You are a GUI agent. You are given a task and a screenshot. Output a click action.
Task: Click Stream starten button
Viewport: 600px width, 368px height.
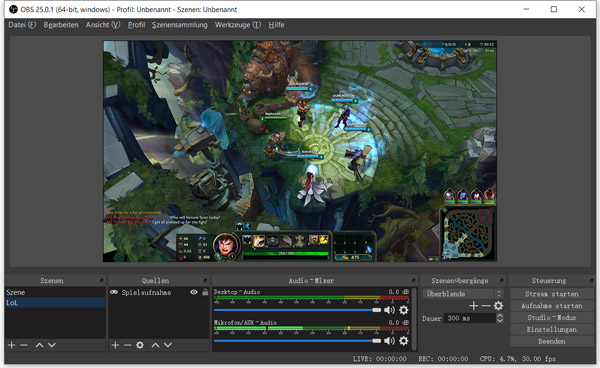click(x=552, y=294)
